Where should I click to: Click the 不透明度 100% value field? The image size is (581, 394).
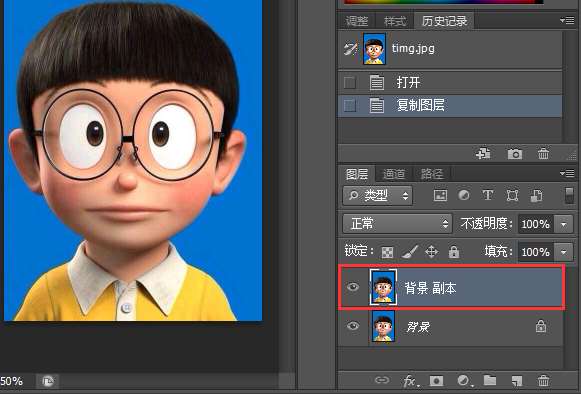click(536, 224)
